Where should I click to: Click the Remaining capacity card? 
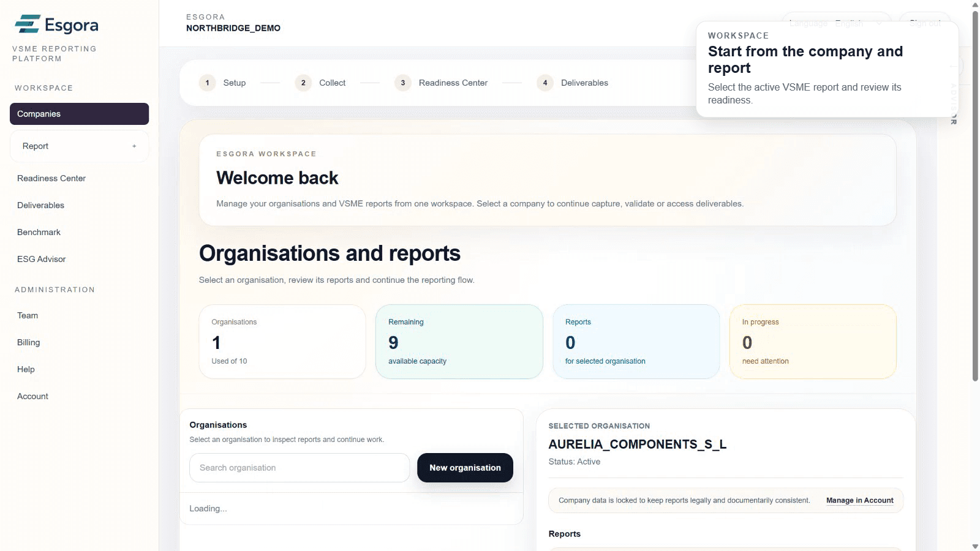tap(459, 342)
